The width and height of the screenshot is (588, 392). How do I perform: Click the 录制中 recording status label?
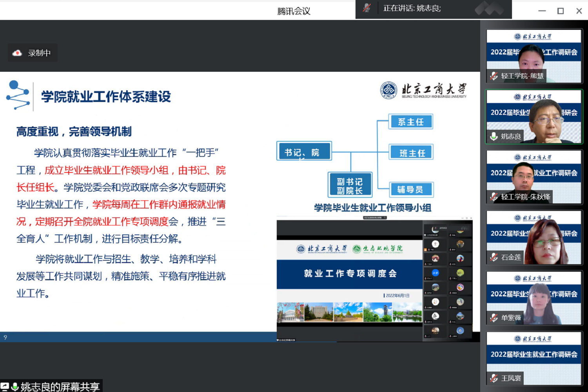39,53
